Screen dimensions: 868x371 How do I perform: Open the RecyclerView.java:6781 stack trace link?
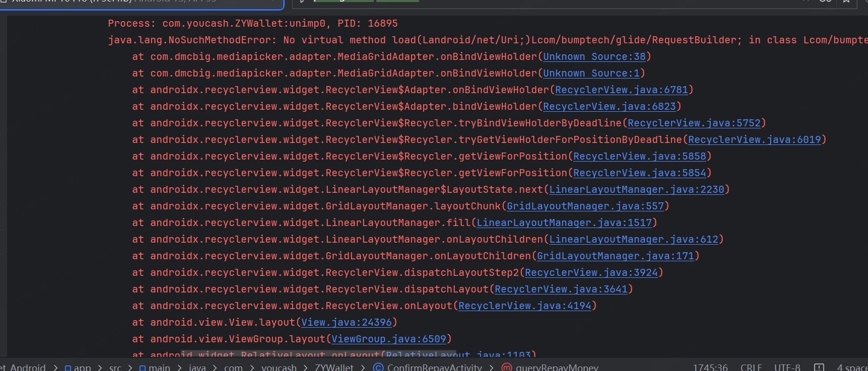(621, 90)
